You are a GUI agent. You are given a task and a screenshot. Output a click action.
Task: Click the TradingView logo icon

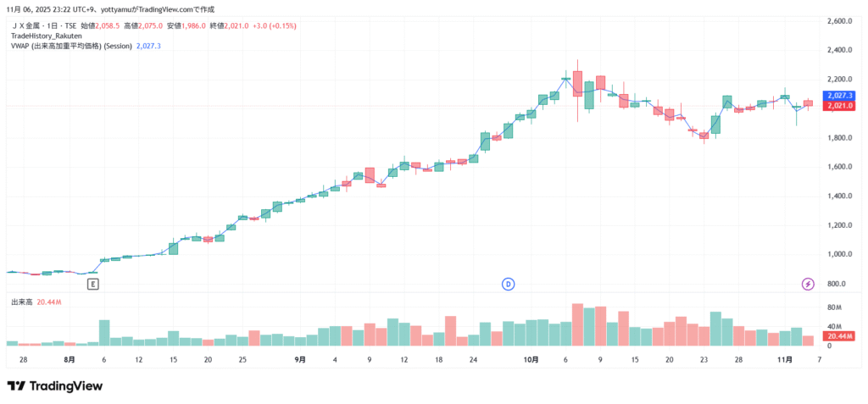tap(15, 386)
